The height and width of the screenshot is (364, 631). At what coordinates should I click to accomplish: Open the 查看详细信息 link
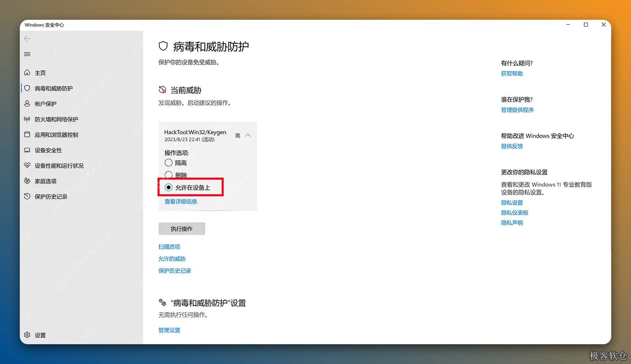[x=181, y=201]
